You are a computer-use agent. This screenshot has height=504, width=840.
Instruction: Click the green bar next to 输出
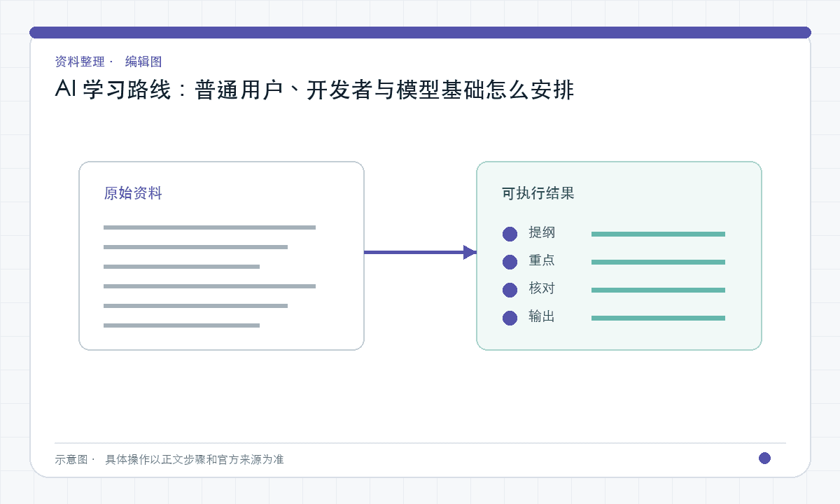658,318
